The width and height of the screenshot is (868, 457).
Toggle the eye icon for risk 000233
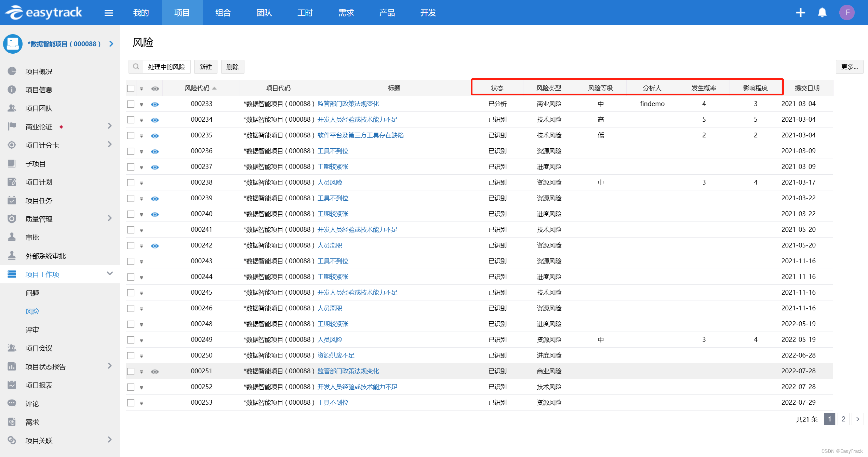(x=155, y=104)
